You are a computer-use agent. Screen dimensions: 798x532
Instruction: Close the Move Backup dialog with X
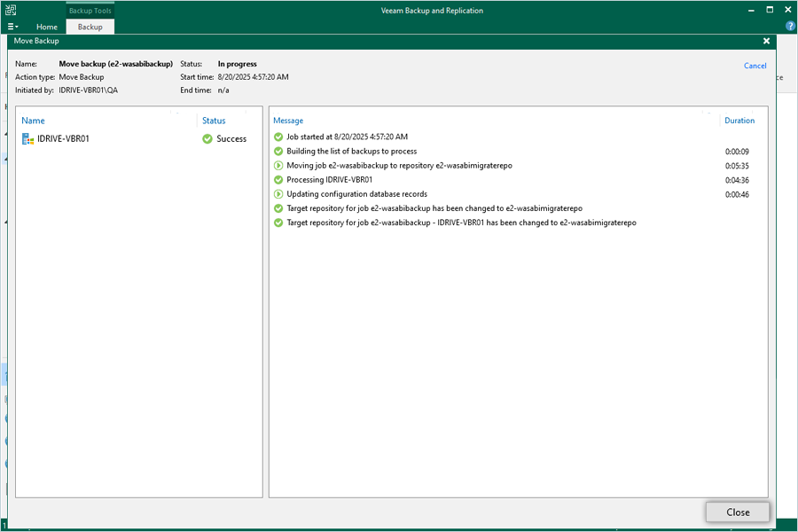pos(766,42)
